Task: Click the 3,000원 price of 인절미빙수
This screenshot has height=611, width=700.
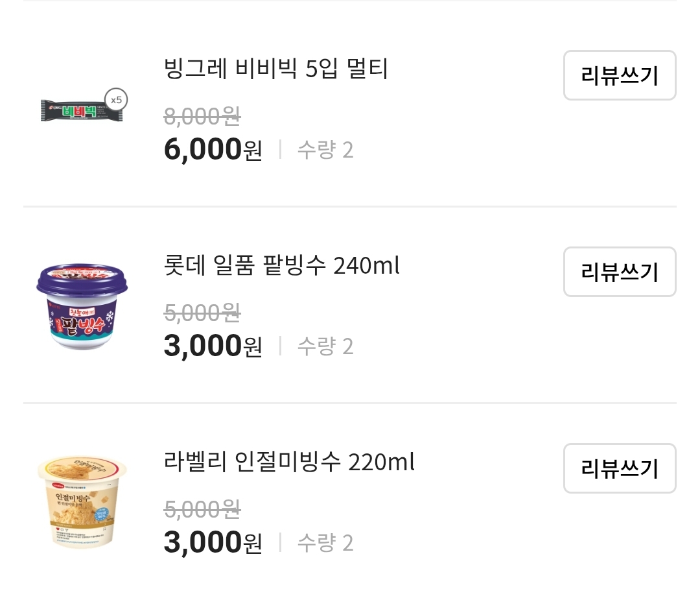Action: tap(213, 542)
